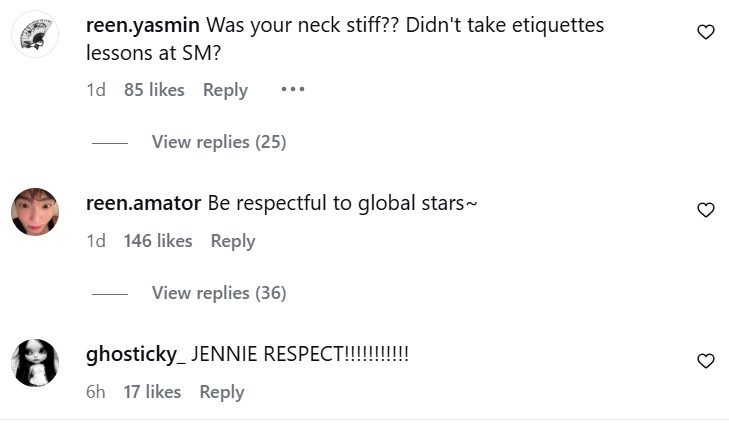Like ghosticky_'s comment with heart icon

pyautogui.click(x=705, y=361)
